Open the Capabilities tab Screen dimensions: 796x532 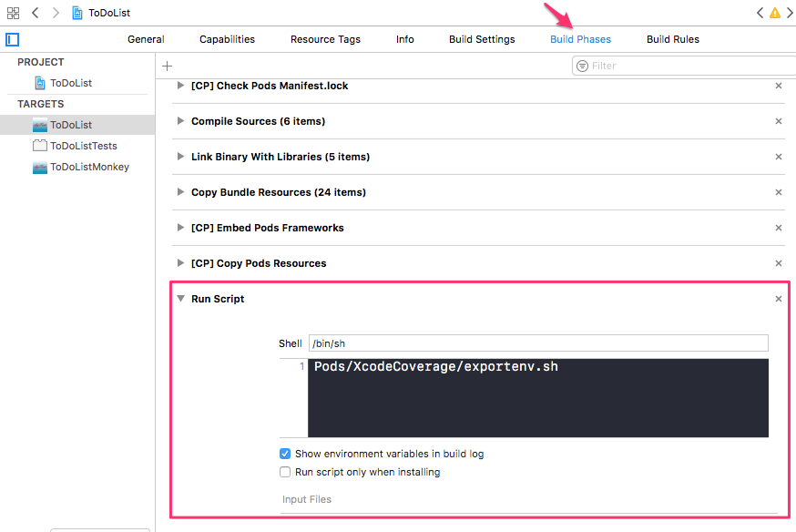(227, 39)
